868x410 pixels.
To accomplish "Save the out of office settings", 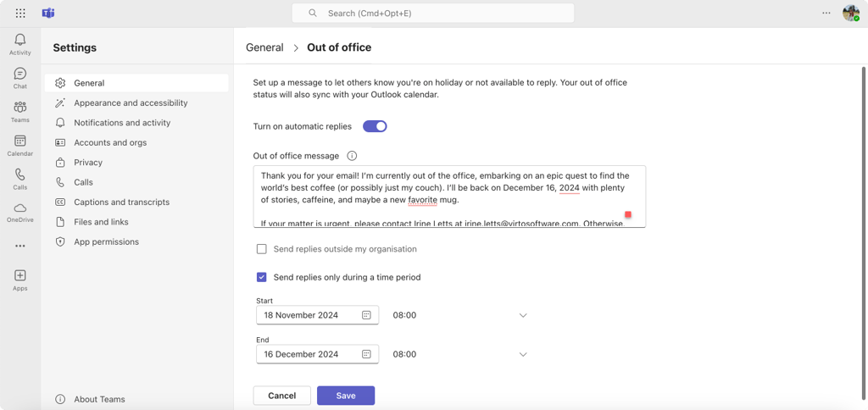I will pyautogui.click(x=346, y=396).
